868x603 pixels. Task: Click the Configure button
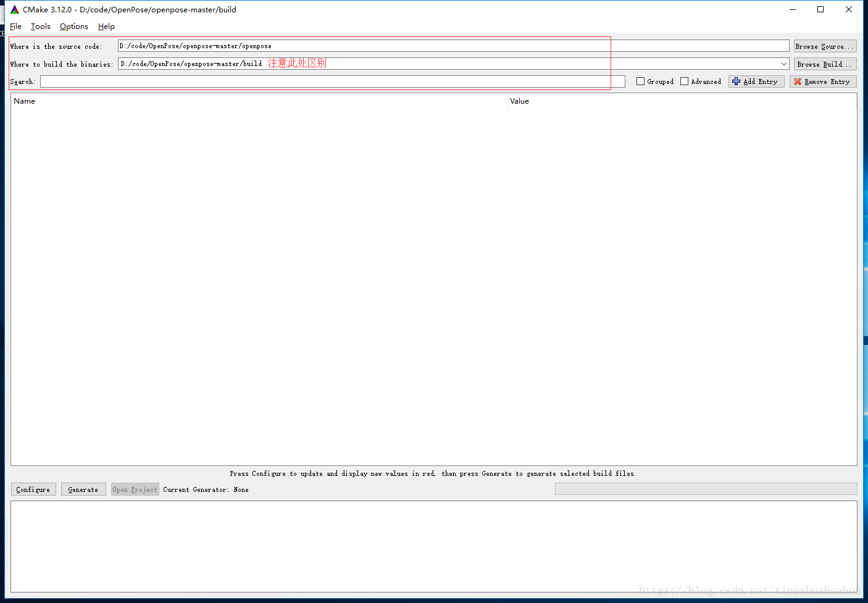pos(33,489)
